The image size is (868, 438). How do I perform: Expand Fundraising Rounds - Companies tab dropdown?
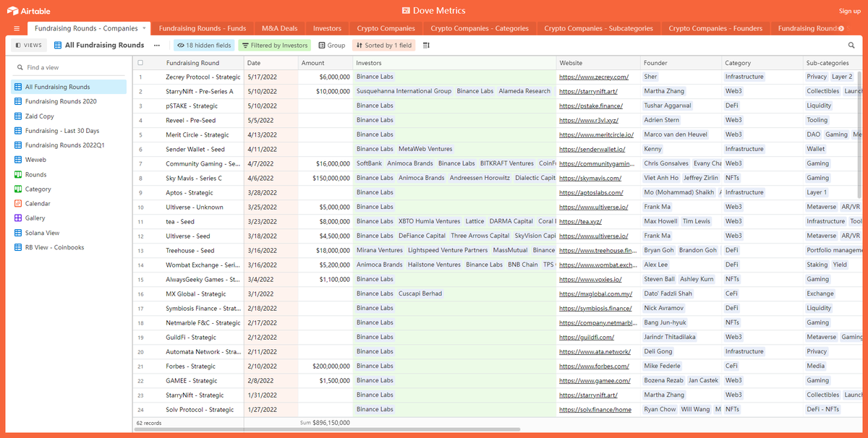(x=144, y=28)
